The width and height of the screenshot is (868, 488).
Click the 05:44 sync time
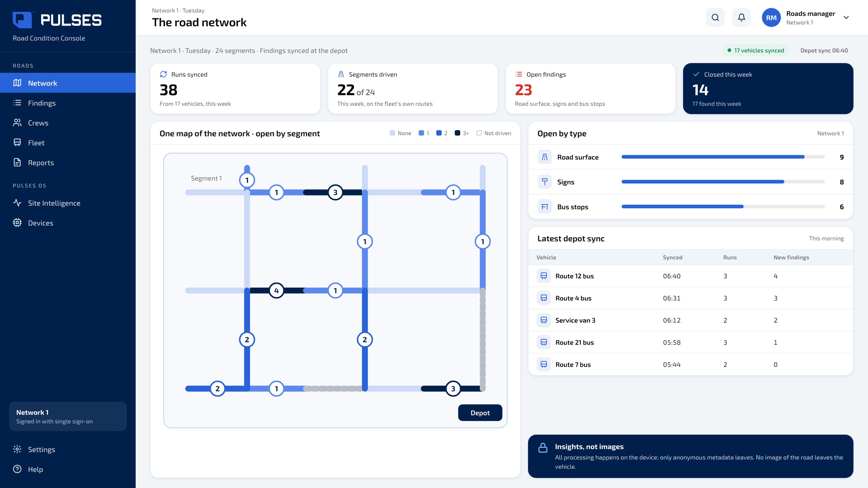[x=672, y=364]
